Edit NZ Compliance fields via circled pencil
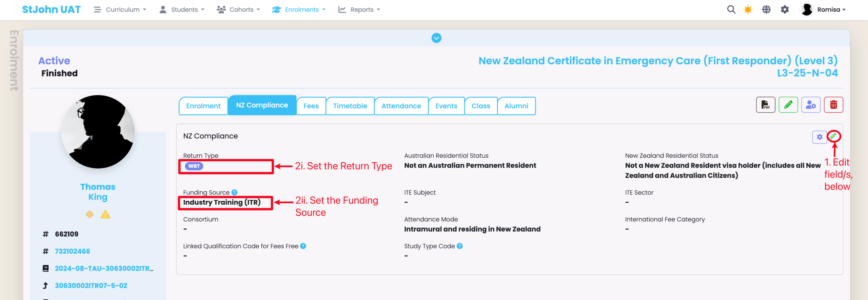The image size is (868, 300). [833, 136]
